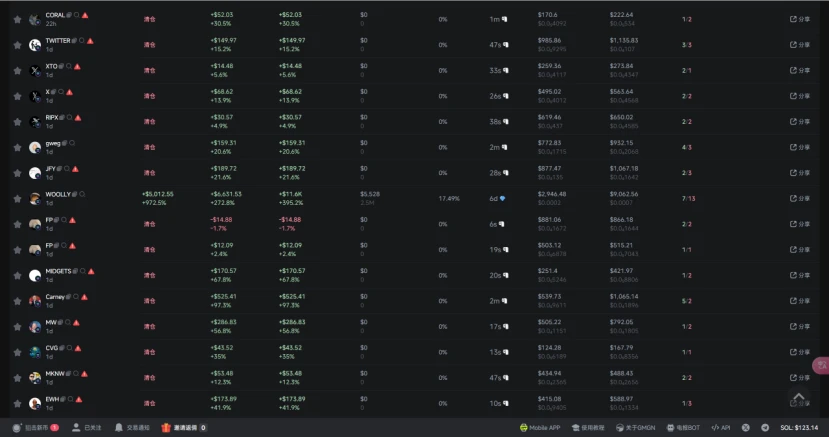
Task: Click share icon on MIDGETS row
Action: pyautogui.click(x=799, y=275)
